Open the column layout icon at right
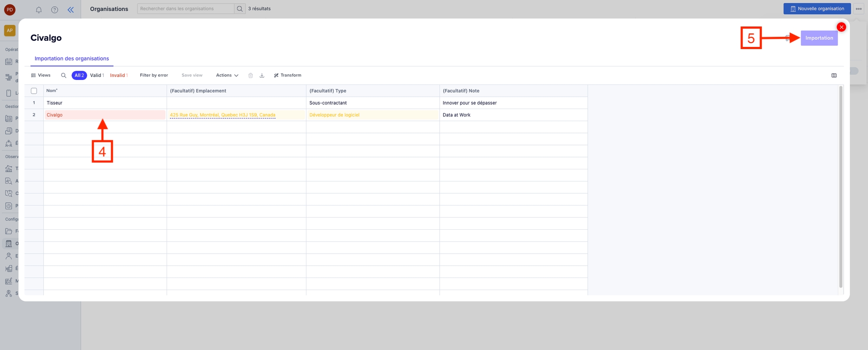This screenshot has height=350, width=868. [x=834, y=76]
